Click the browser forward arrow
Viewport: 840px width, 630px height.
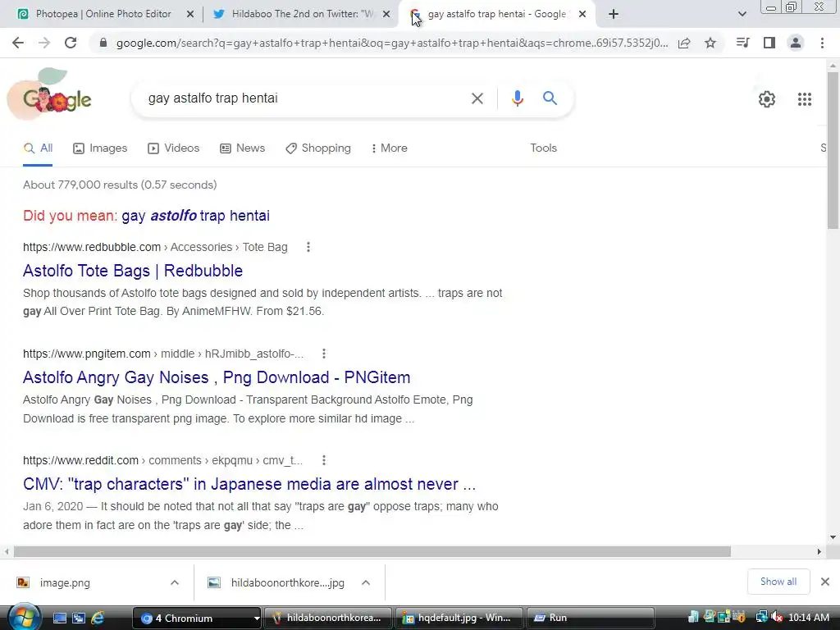[x=44, y=43]
